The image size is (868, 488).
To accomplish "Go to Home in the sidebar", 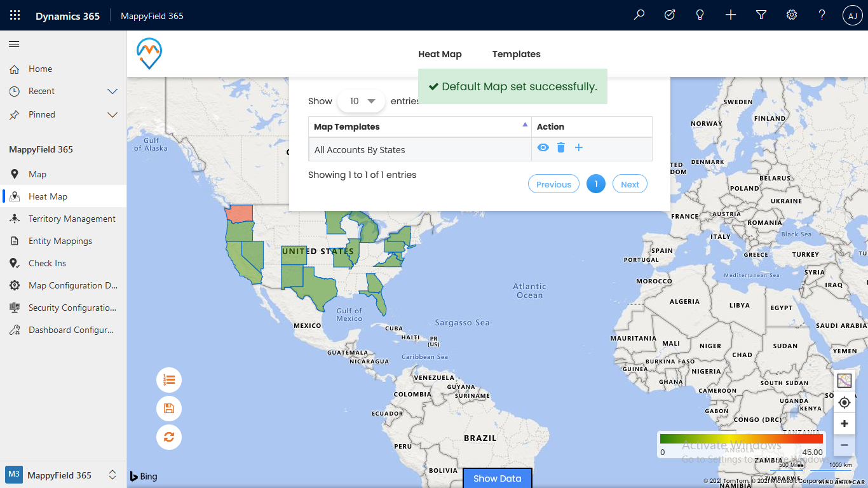I will tap(64, 69).
